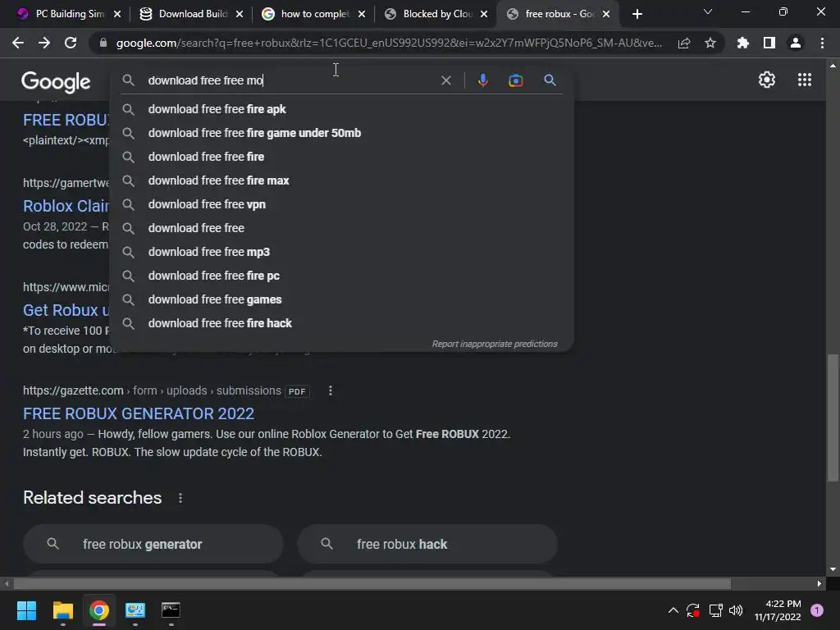Select suggestion 'download free fire apk'
The width and height of the screenshot is (840, 630).
(x=341, y=109)
